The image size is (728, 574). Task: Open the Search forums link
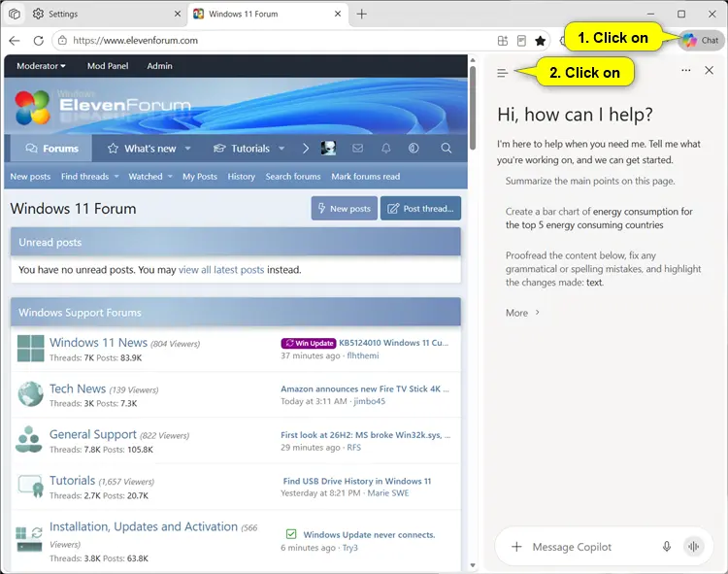point(293,177)
